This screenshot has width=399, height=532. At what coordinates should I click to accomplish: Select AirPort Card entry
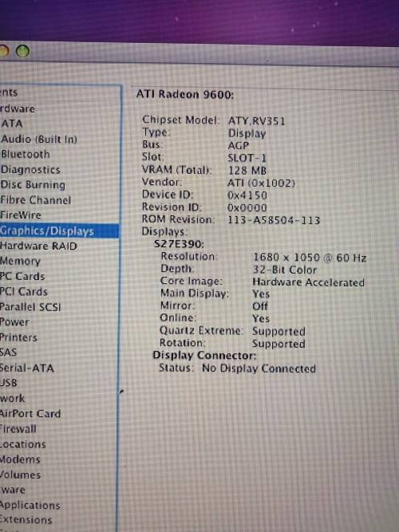[30, 414]
